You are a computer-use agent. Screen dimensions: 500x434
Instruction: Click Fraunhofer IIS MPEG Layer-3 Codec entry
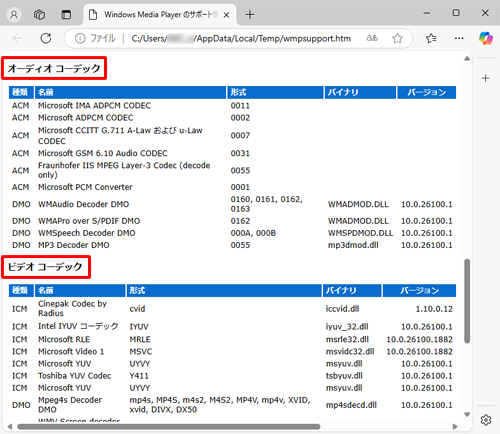click(x=124, y=170)
